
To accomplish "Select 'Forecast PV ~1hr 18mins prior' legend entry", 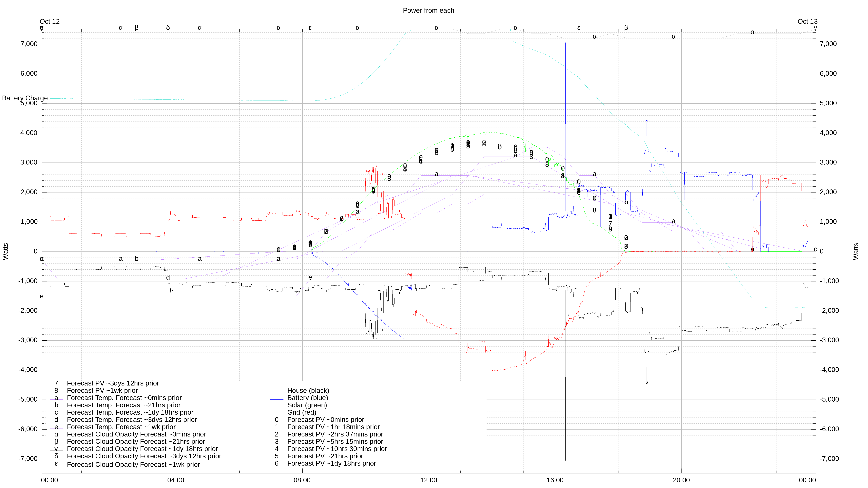I will 333,427.
